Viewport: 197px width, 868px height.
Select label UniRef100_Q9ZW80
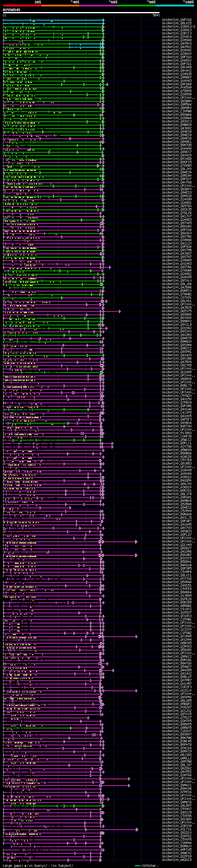(x=176, y=101)
